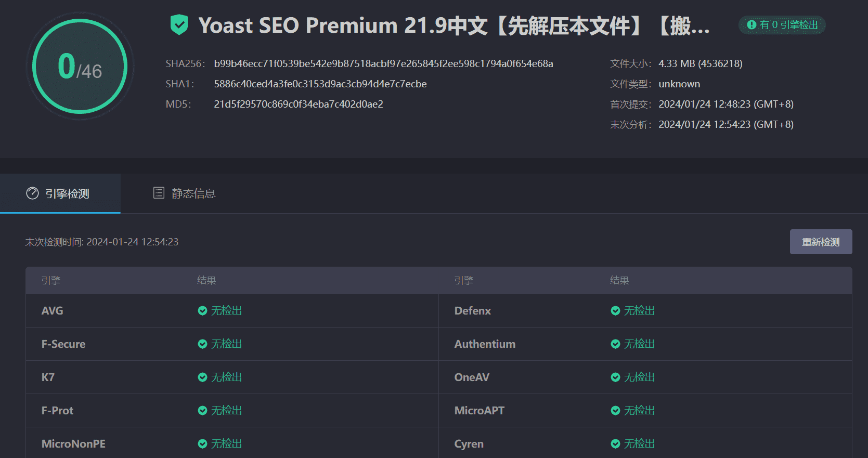Click the 0/46 detection score circle
868x458 pixels.
80,66
